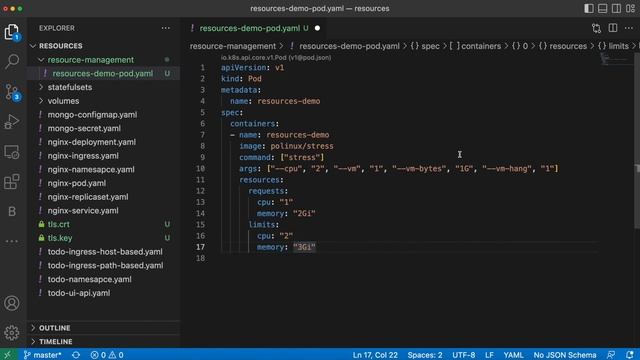This screenshot has width=640, height=360.
Task: Toggle primary side bar layout icon
Action: (589, 8)
